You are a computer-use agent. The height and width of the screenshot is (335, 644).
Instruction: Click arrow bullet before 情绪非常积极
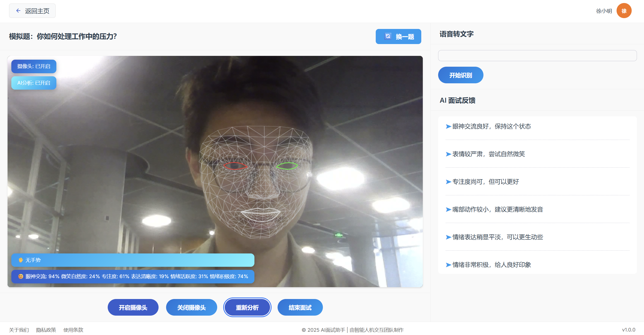pyautogui.click(x=448, y=265)
